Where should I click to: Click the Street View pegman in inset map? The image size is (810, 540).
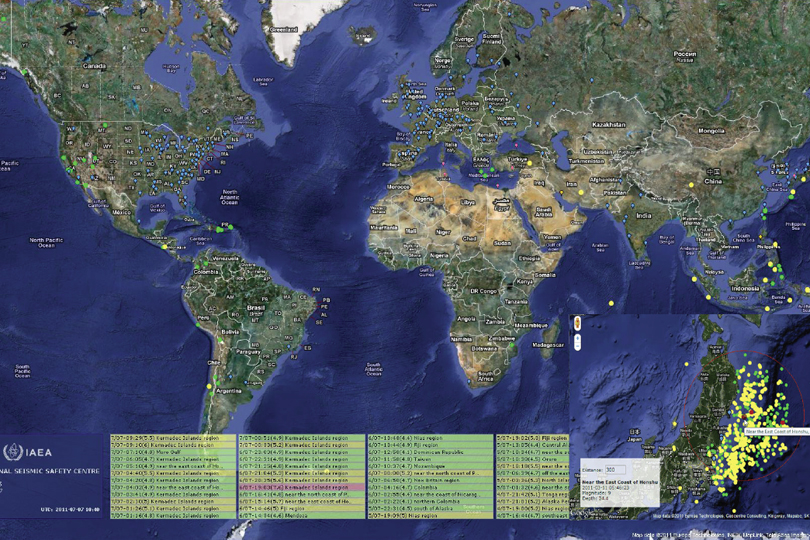(x=577, y=323)
